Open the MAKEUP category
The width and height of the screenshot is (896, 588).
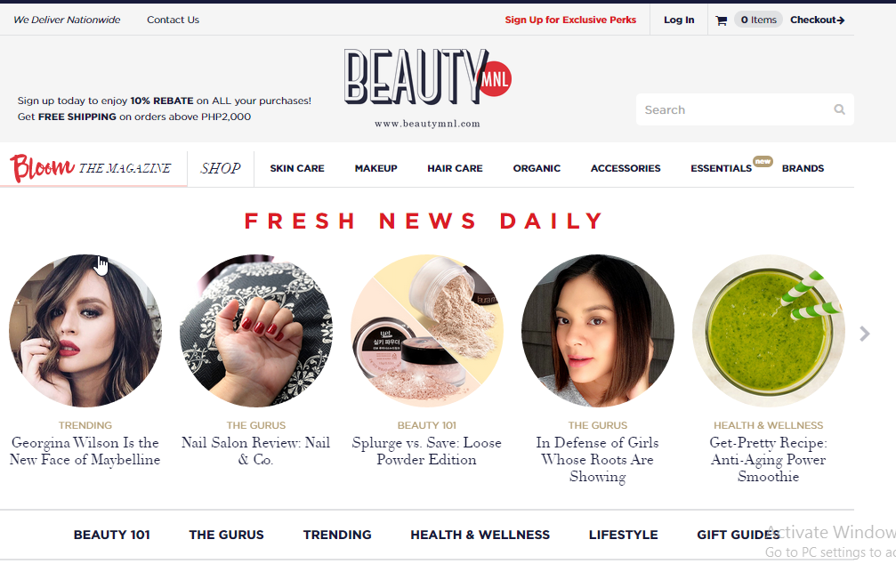(376, 168)
